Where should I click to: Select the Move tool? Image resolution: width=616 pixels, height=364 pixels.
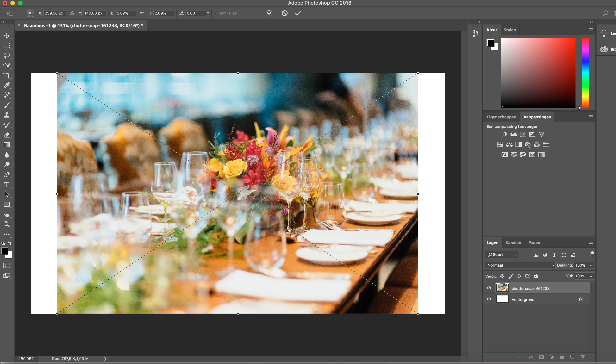click(x=7, y=36)
